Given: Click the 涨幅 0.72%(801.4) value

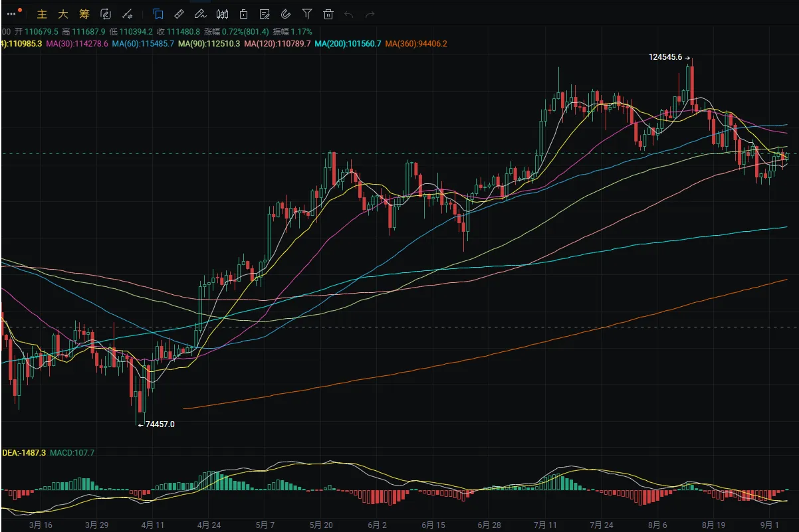Looking at the screenshot, I should tap(238, 31).
